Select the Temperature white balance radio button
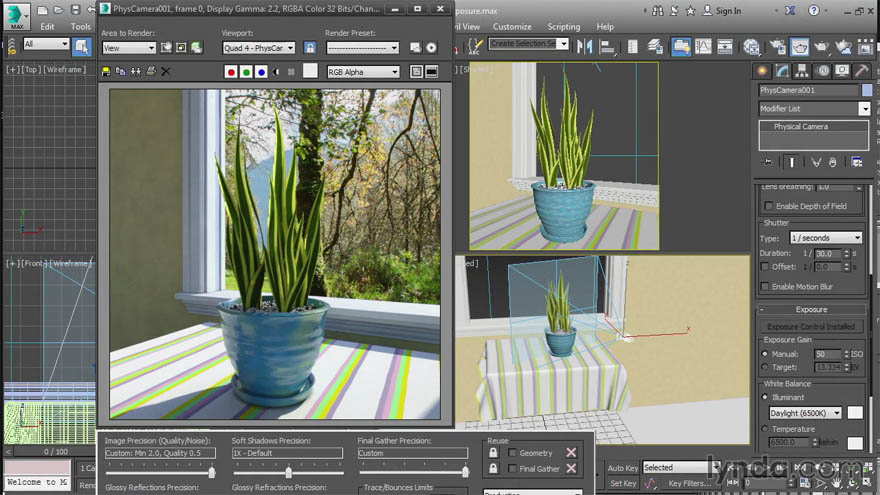The image size is (880, 495). point(764,429)
